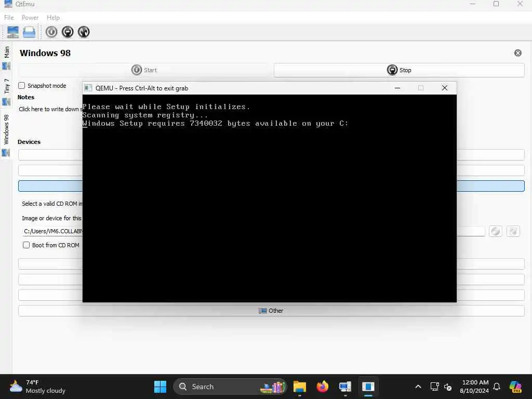Click the restart machine toolbar icon
This screenshot has width=532, height=399.
tap(84, 32)
